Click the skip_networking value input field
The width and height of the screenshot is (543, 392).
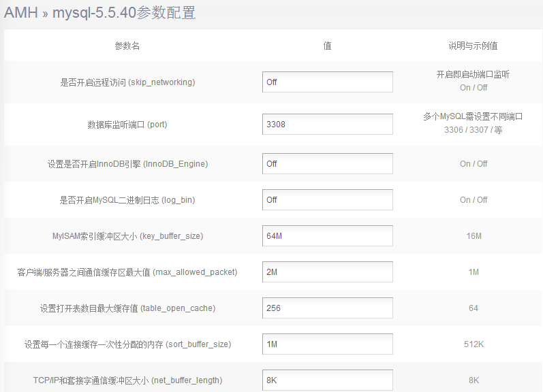click(x=327, y=82)
